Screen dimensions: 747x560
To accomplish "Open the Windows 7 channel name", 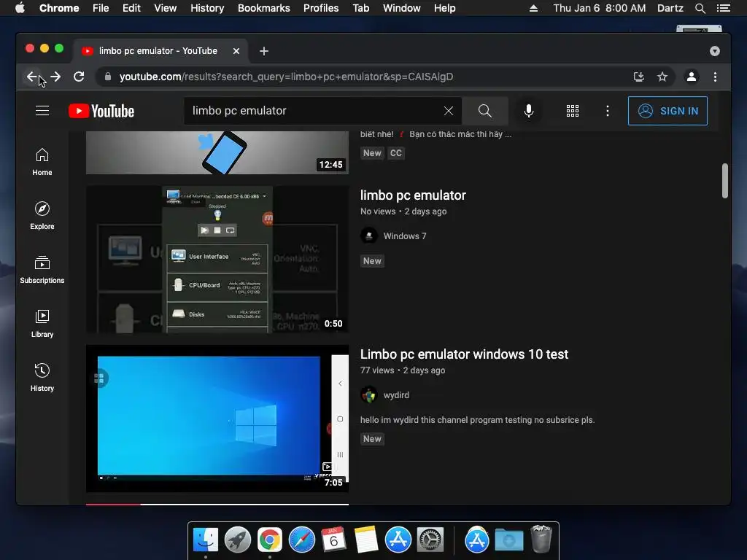I will click(x=405, y=236).
